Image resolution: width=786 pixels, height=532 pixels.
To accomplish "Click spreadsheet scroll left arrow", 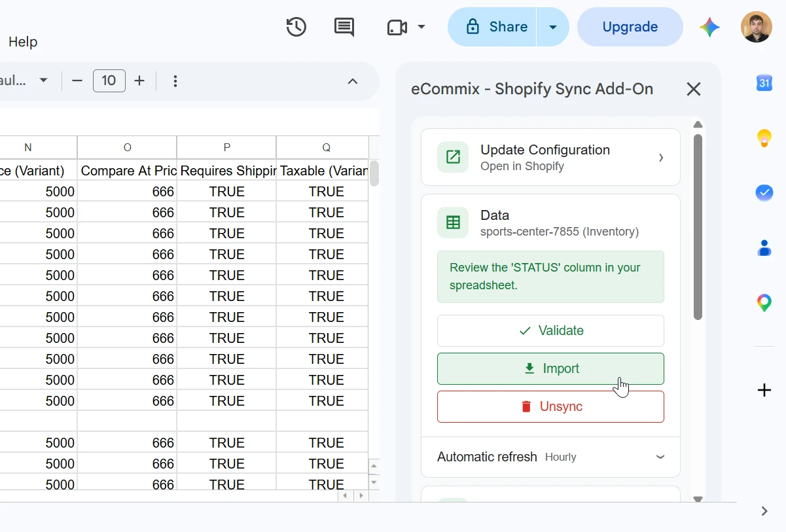I will coord(346,496).
